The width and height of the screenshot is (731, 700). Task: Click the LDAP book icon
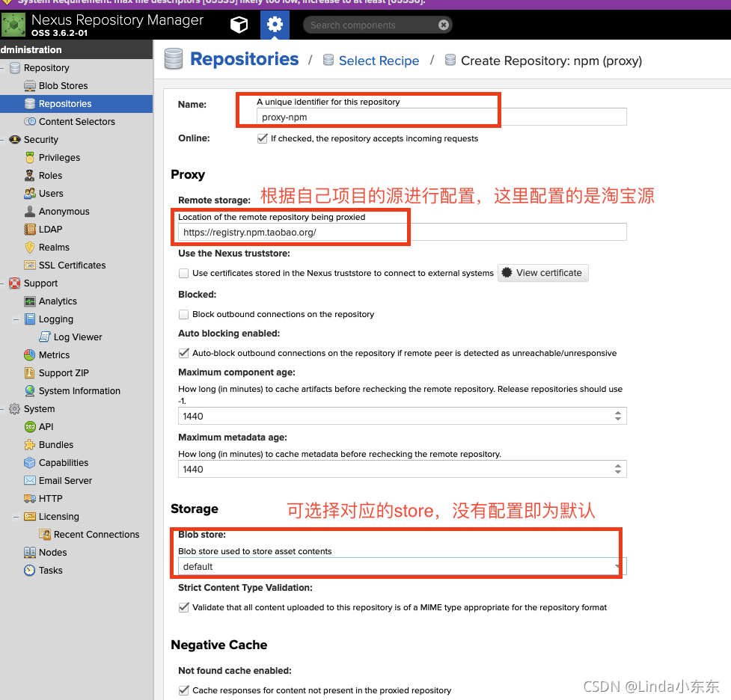[x=30, y=230]
